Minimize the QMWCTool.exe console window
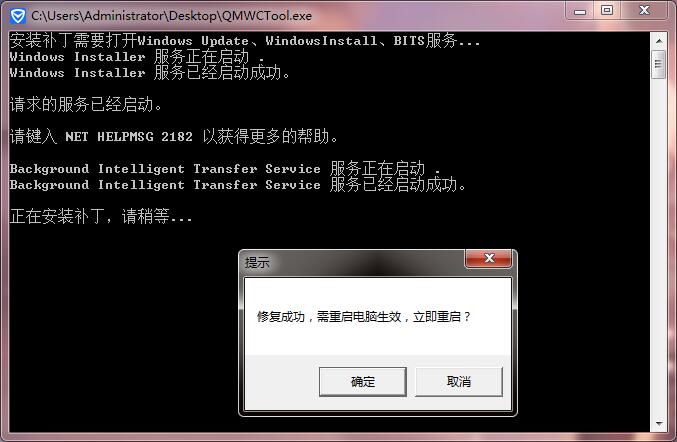The height and width of the screenshot is (442, 677). (580, 11)
